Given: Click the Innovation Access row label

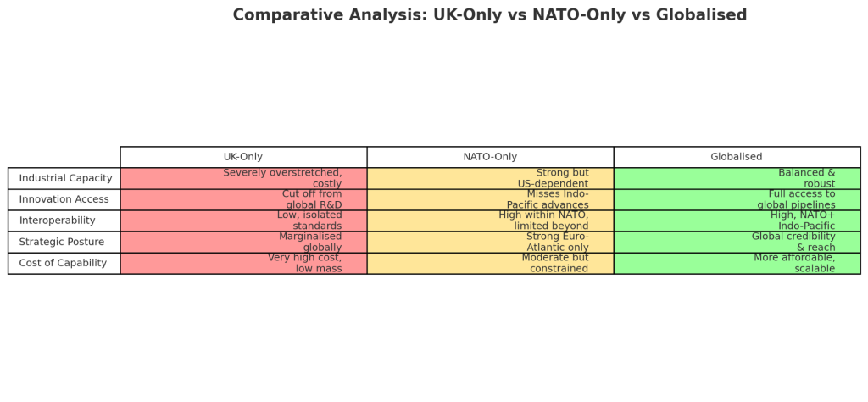Looking at the screenshot, I should (64, 199).
